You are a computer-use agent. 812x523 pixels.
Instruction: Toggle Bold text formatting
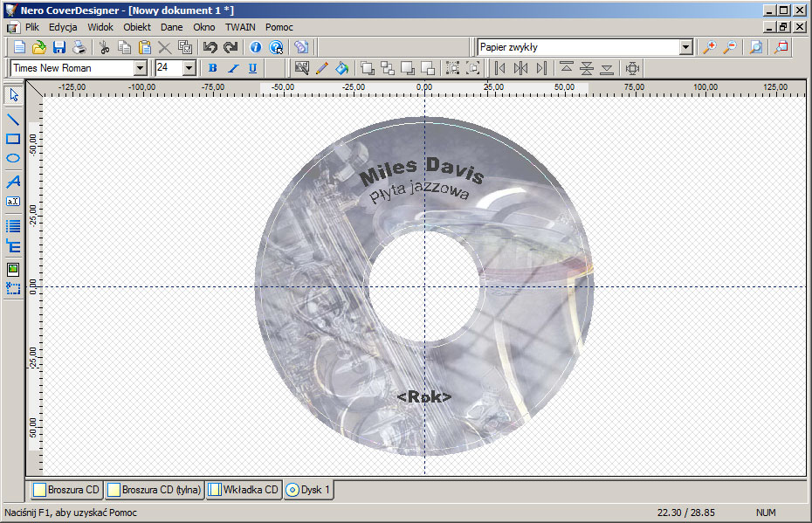coord(212,68)
